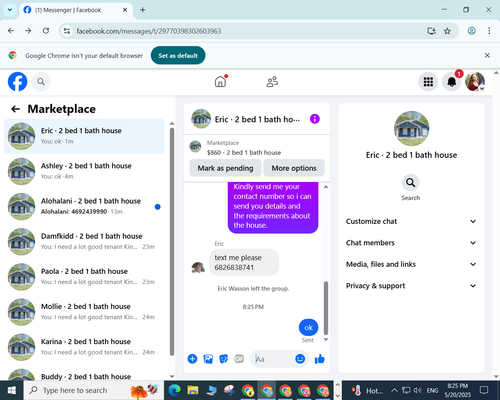Expand Privacy & support section

click(411, 286)
